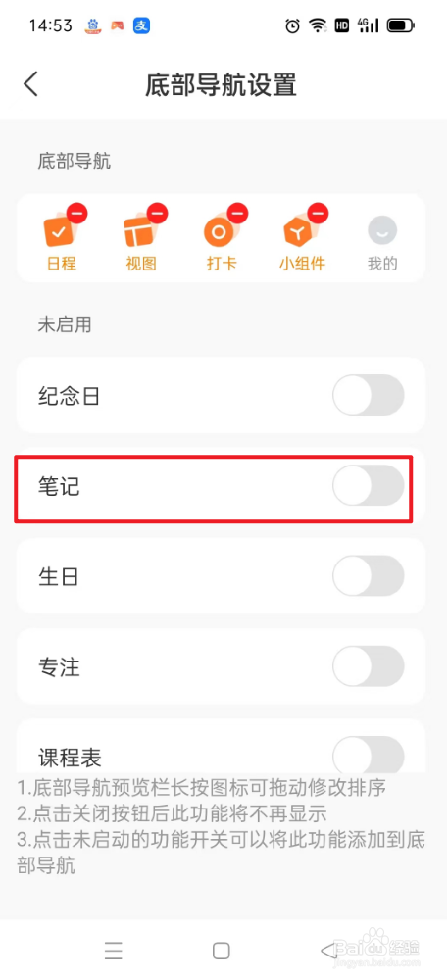The image size is (448, 980).
Task: Remove 日程 with its red minus badge
Action: click(x=77, y=213)
